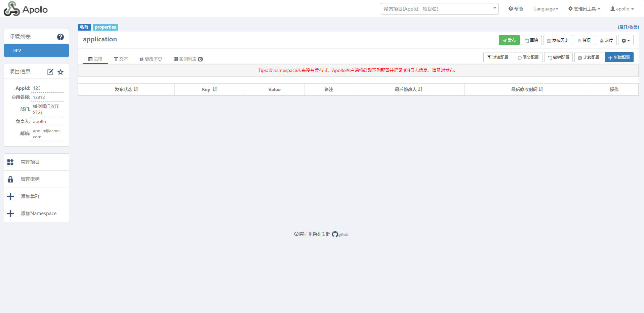Expand the 管理员工具 admin tools menu
Screen dimensions: 644x313
tap(584, 8)
